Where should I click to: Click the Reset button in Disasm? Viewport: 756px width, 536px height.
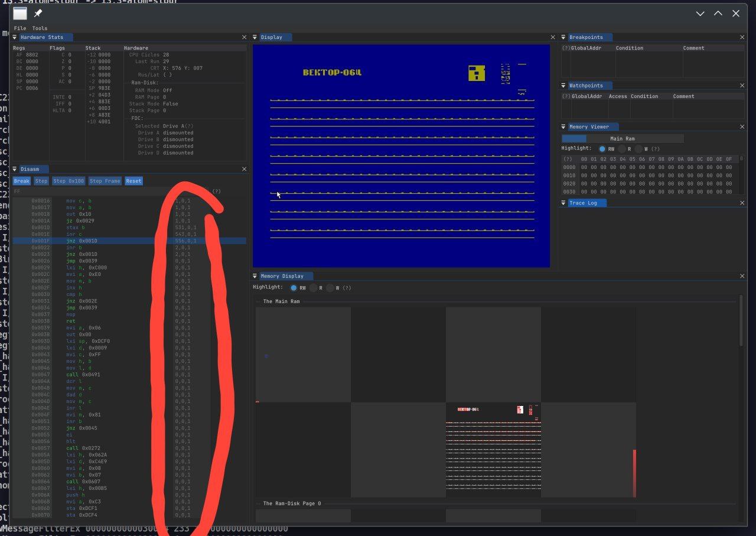tap(133, 181)
